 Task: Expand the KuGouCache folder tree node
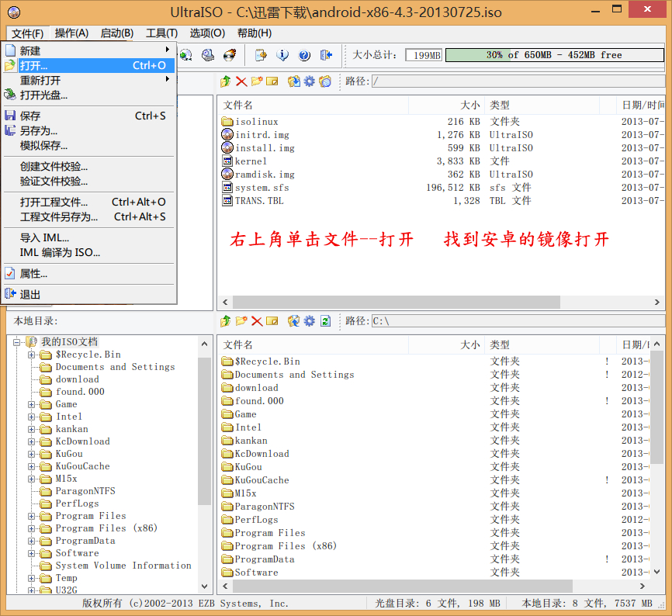pos(31,466)
